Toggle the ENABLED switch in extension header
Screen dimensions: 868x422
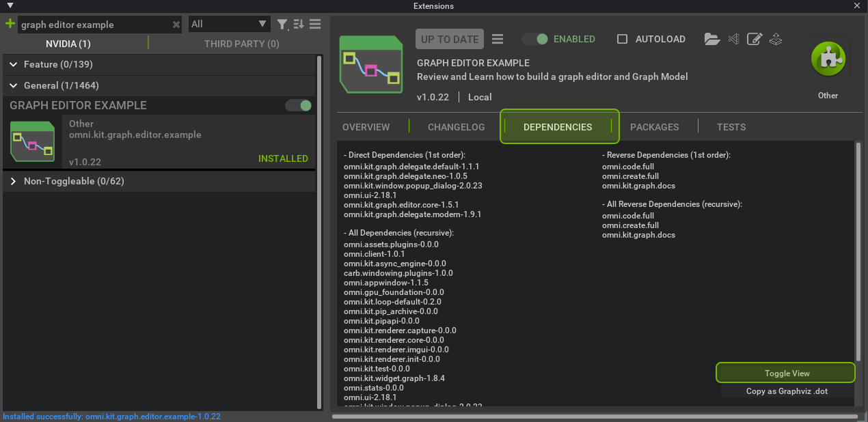[x=535, y=39]
